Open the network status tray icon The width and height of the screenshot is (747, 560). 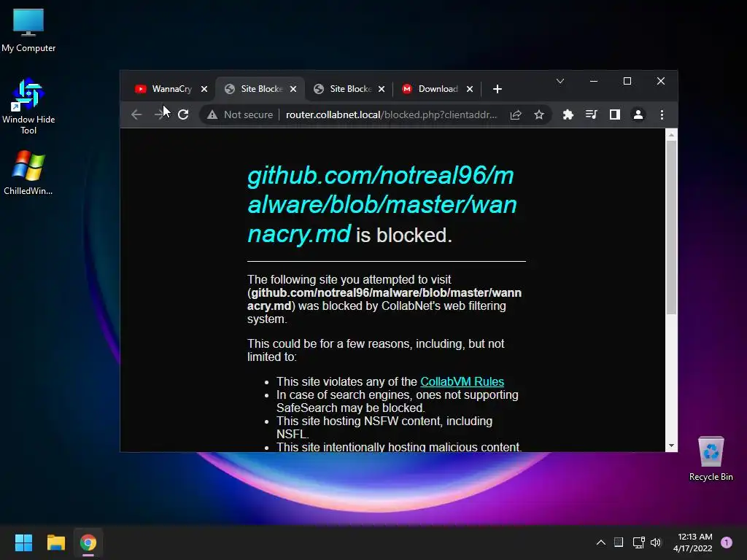tap(638, 542)
